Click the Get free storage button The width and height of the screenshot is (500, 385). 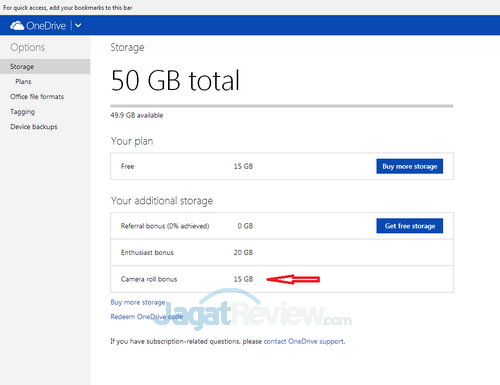click(410, 226)
